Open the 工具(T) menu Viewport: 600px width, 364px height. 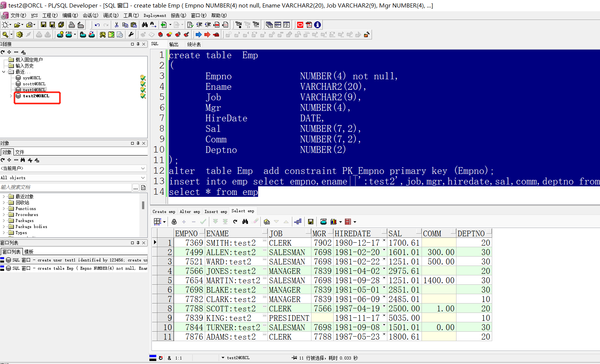pos(131,15)
